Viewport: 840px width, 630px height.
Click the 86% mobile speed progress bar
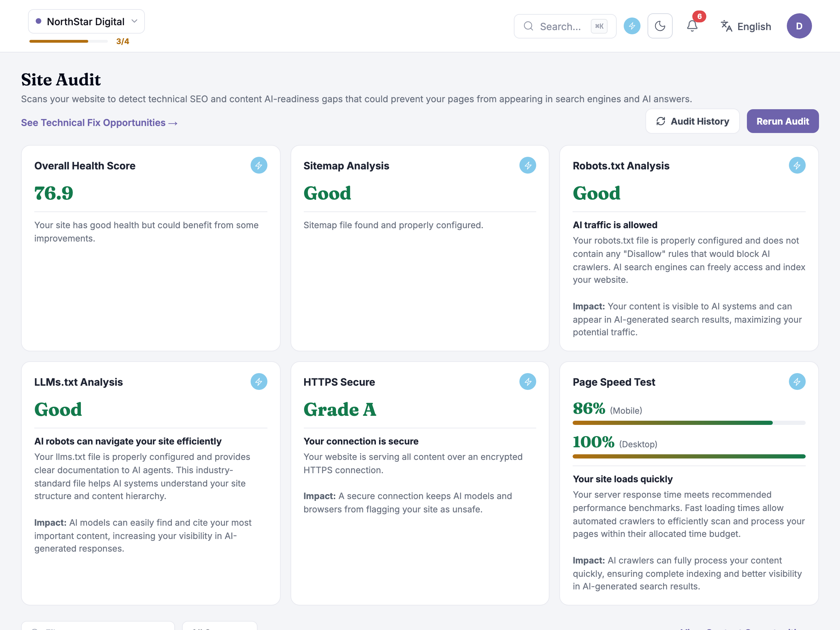point(689,423)
